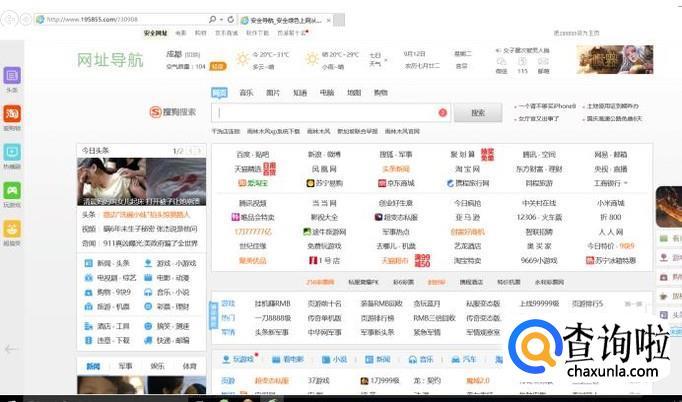Viewport: 682px width, 402px height.
Task: Expand the address bar search dropdown arrow
Action: click(x=221, y=20)
